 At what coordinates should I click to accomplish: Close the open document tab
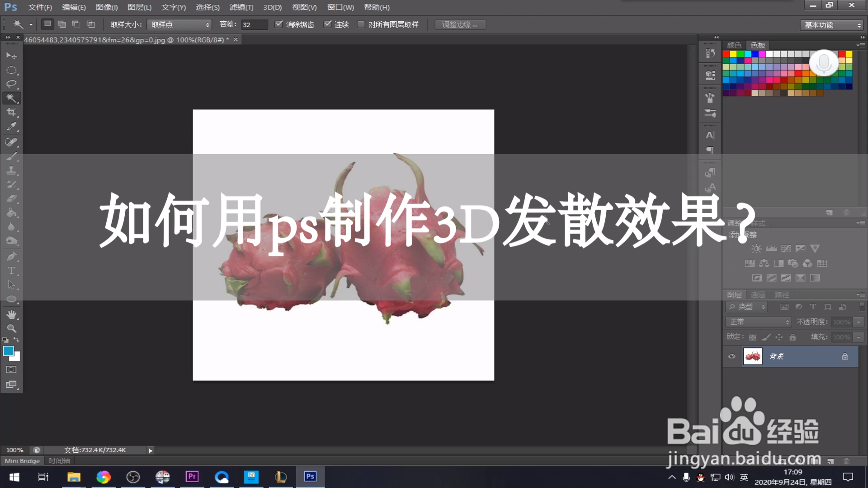[236, 40]
